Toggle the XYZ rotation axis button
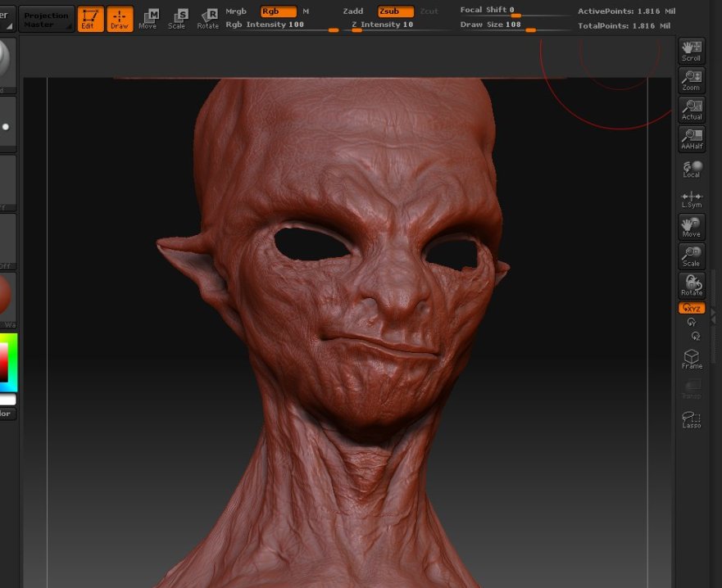722x588 pixels. (x=691, y=308)
